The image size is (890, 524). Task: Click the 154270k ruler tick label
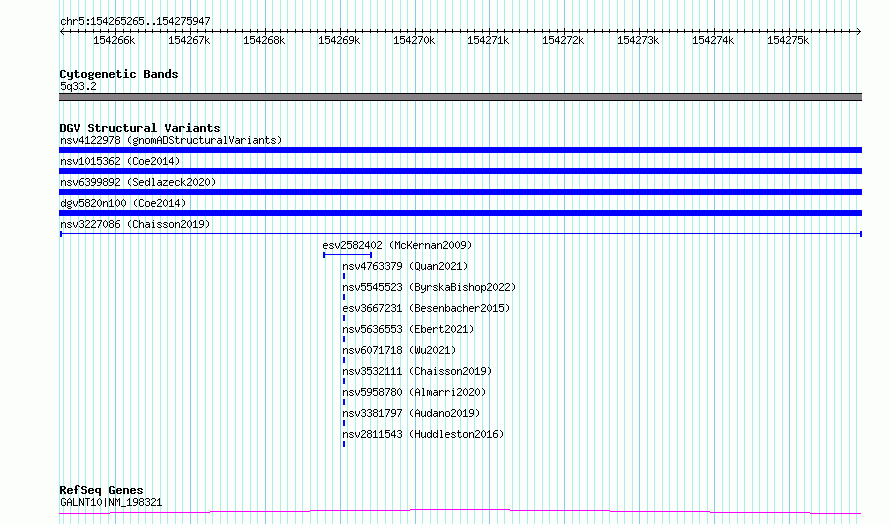click(414, 40)
